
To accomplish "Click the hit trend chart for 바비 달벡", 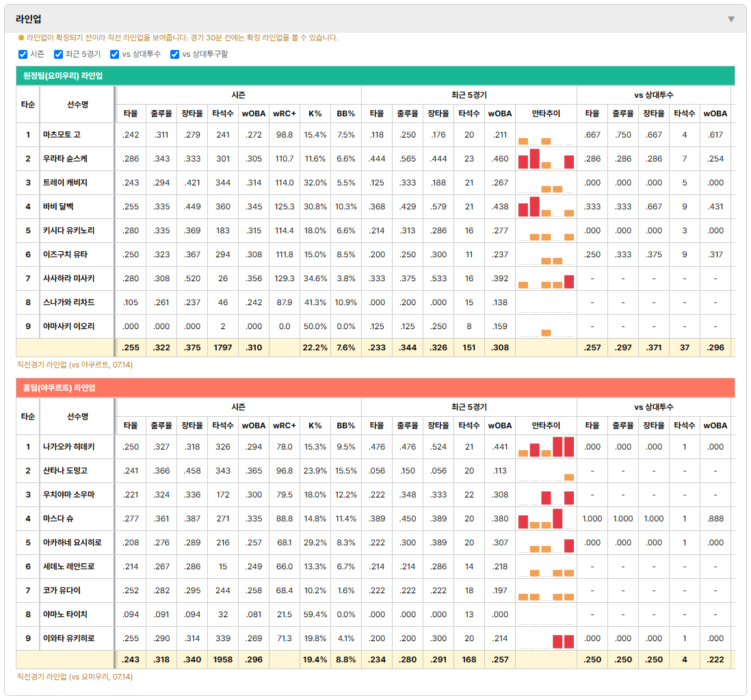I will (x=546, y=207).
